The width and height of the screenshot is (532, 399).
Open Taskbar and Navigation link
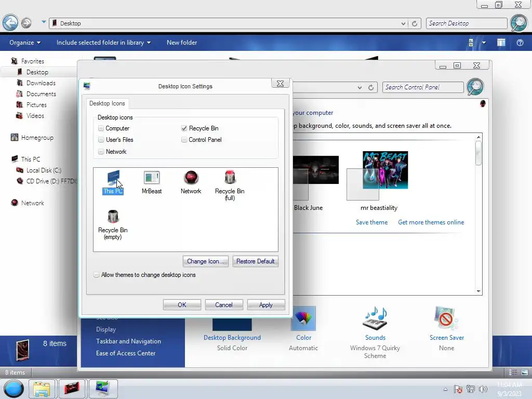tap(129, 341)
